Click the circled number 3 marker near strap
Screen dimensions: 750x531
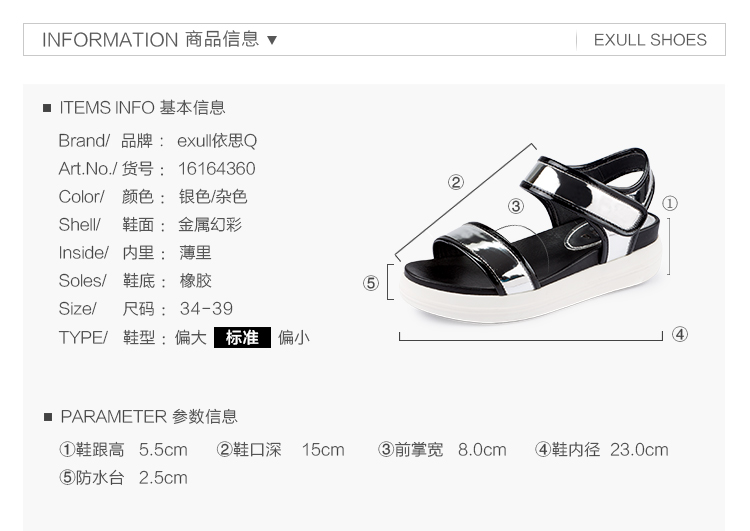tap(516, 206)
